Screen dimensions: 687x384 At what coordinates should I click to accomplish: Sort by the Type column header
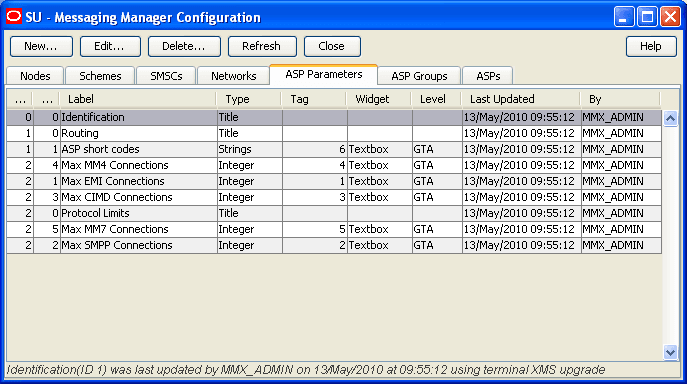[249, 99]
